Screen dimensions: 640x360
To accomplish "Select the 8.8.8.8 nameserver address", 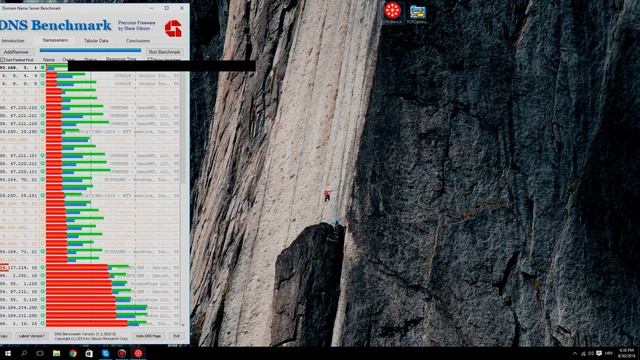I will pos(20,84).
